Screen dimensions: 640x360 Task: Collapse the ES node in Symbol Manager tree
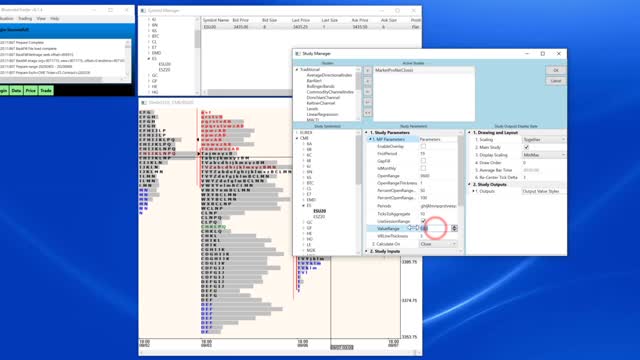(149, 59)
